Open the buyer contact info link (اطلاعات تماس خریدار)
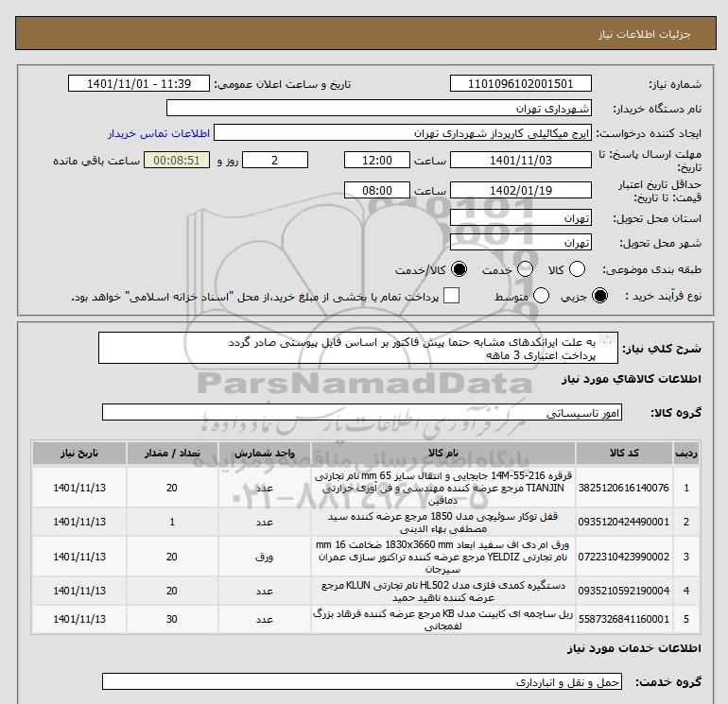Screen dimensions: 728x704 coord(159,133)
